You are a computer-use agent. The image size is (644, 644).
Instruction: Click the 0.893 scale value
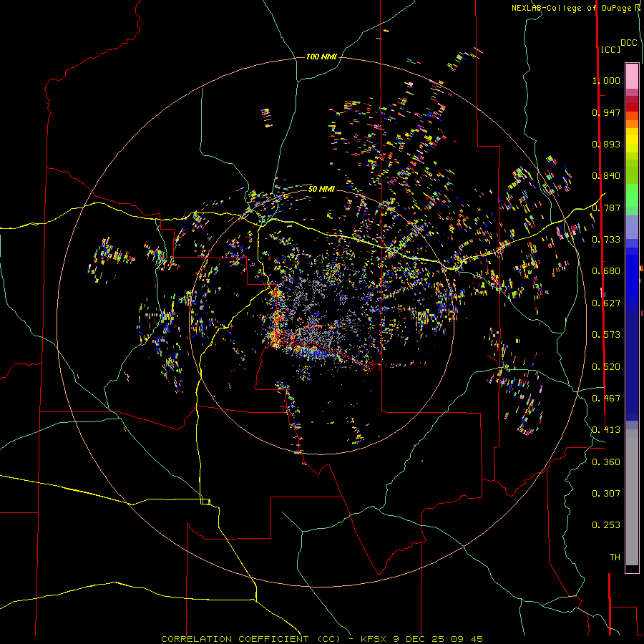[606, 144]
